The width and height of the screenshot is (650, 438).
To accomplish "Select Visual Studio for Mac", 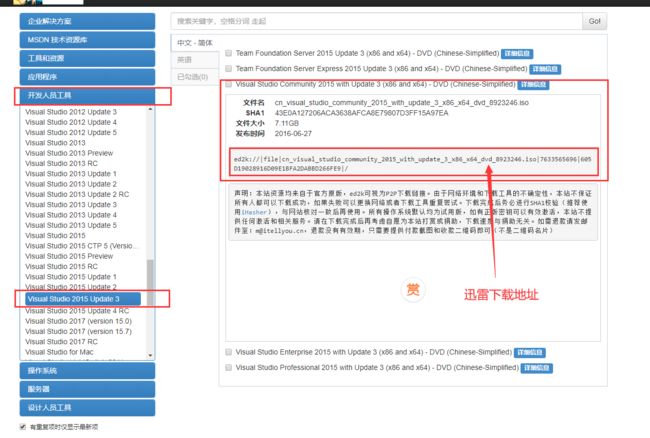I will [59, 352].
